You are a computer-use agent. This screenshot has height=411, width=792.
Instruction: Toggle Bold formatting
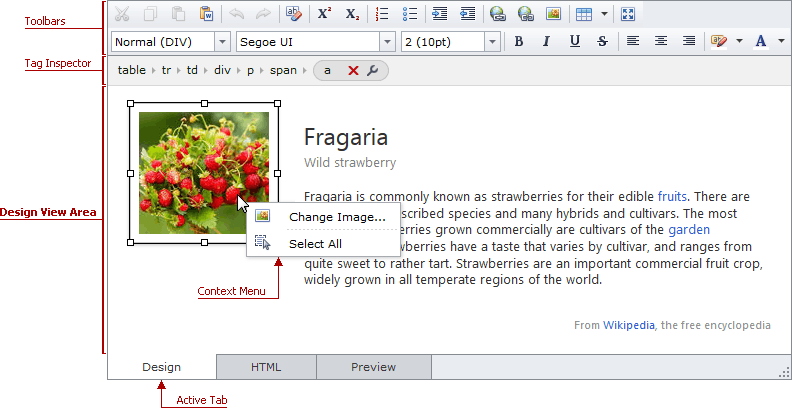(x=519, y=41)
